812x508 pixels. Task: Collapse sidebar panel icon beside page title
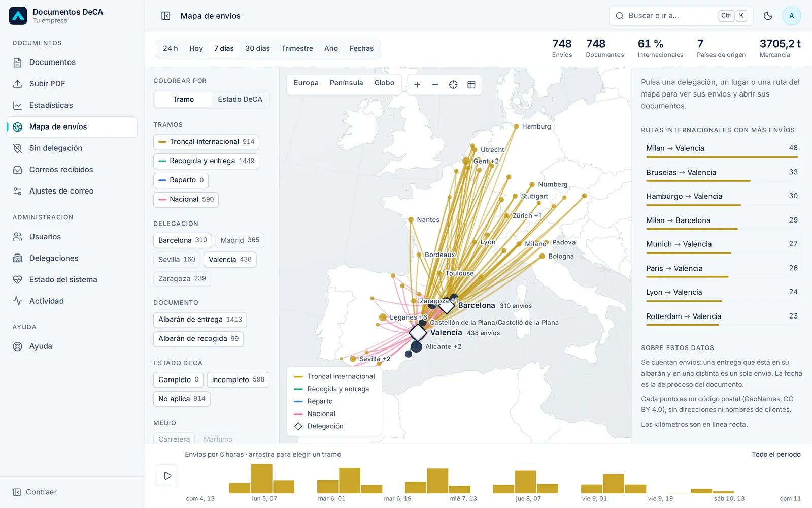point(166,16)
